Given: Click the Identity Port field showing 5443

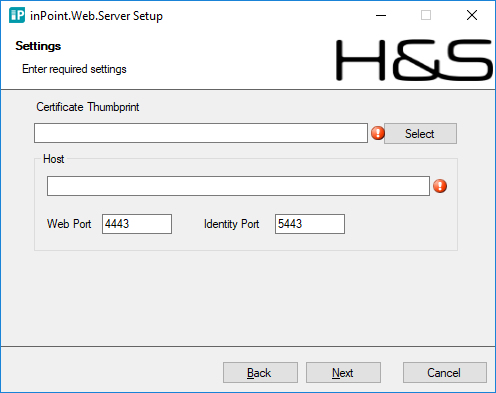Looking at the screenshot, I should [310, 224].
